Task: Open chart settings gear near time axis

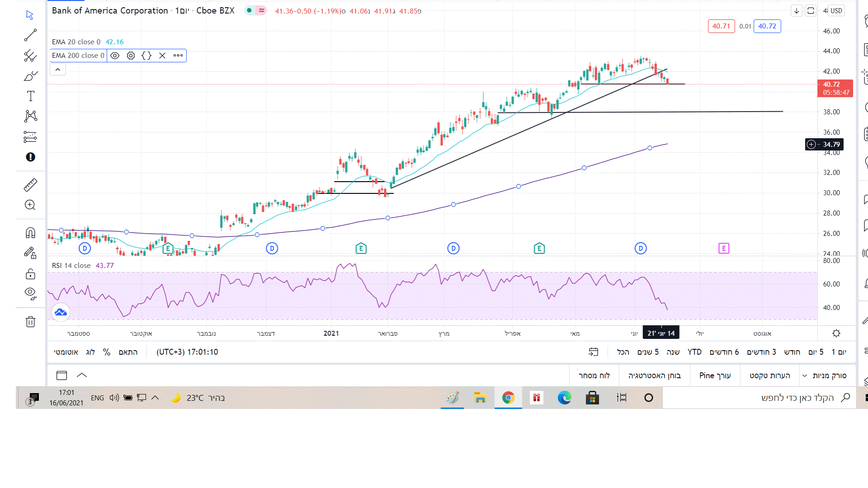Action: (x=836, y=333)
